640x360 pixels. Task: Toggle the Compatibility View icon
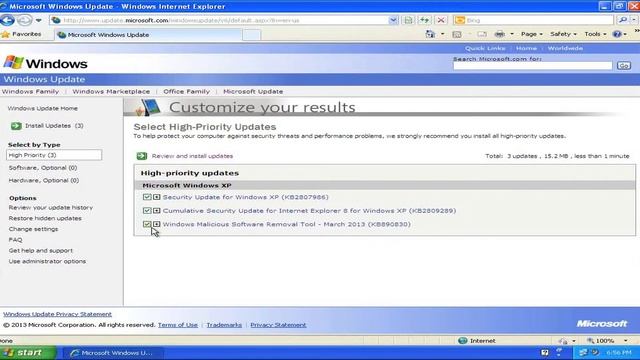coord(408,20)
